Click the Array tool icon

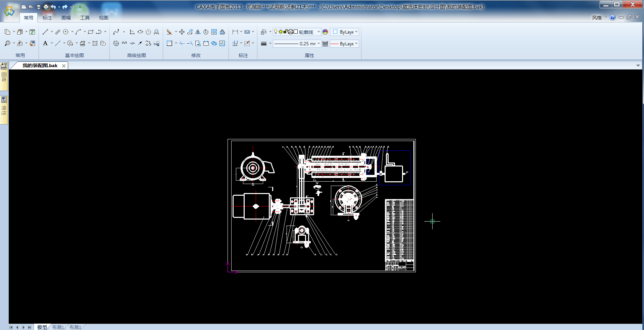click(x=214, y=32)
